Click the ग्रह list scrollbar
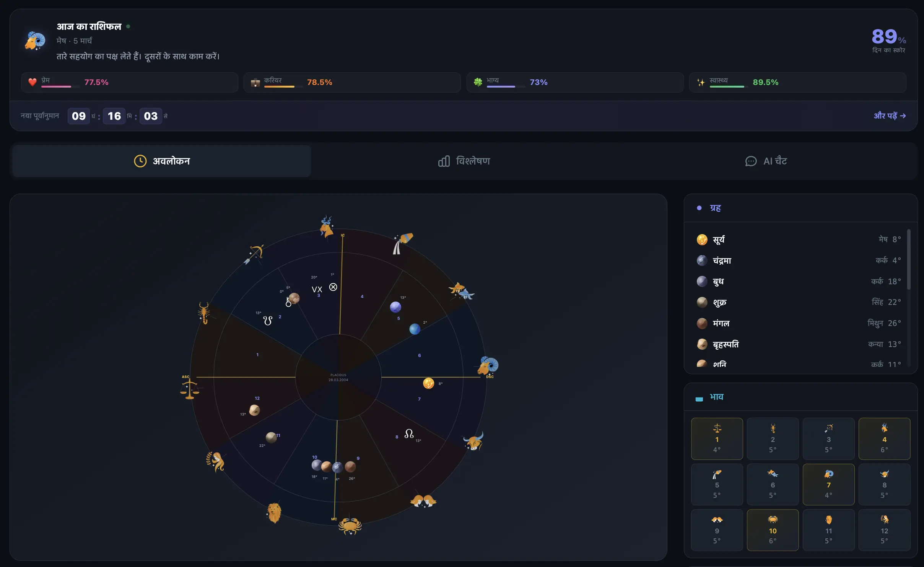Screen dimensions: 924x567 [909, 260]
